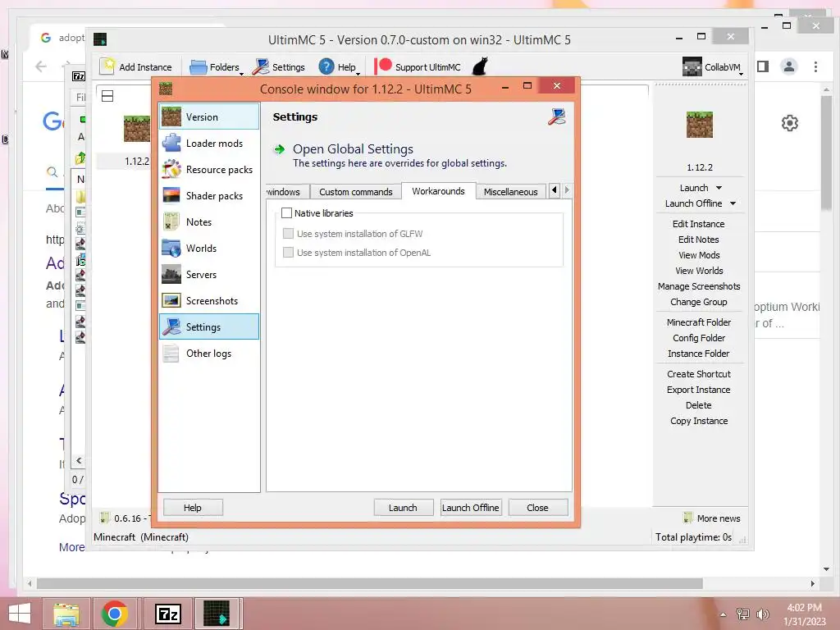Open the Windows Start button
This screenshot has width=840, height=630.
pos(20,614)
